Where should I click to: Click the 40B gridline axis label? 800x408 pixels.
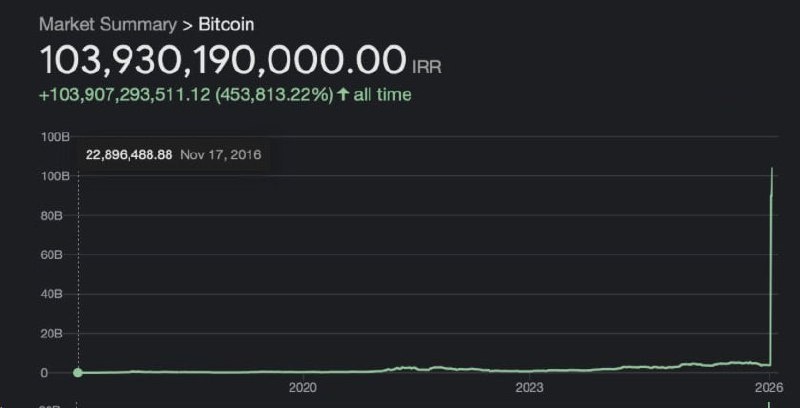[x=51, y=294]
